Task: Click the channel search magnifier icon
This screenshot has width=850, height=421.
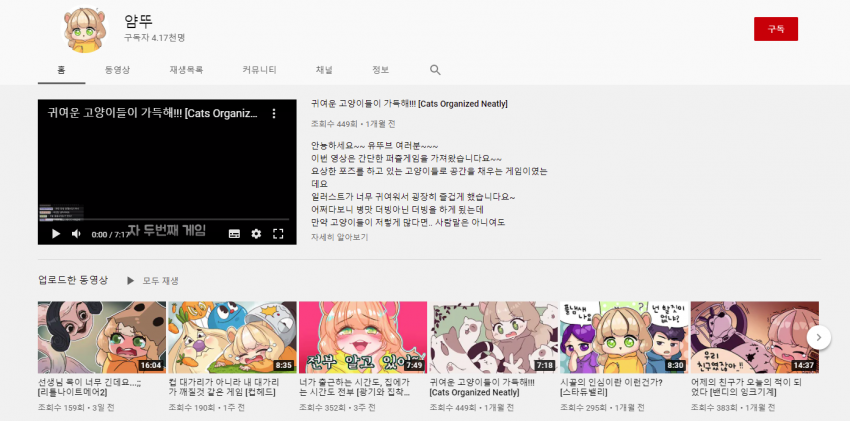Action: click(435, 70)
